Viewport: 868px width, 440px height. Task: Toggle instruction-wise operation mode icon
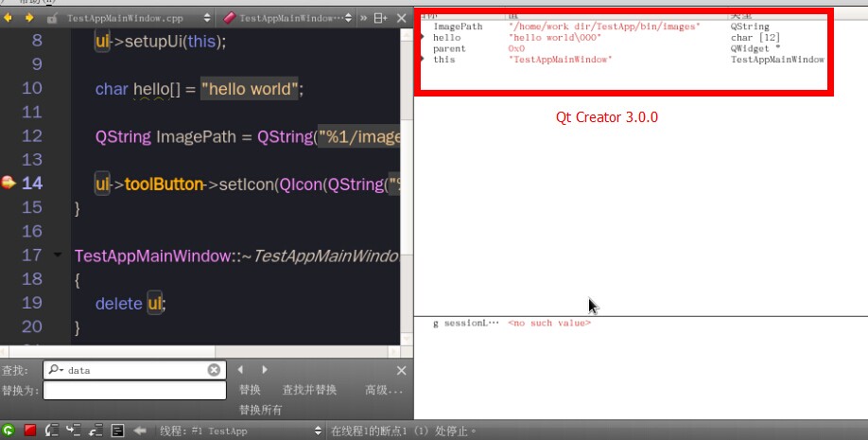(x=118, y=431)
